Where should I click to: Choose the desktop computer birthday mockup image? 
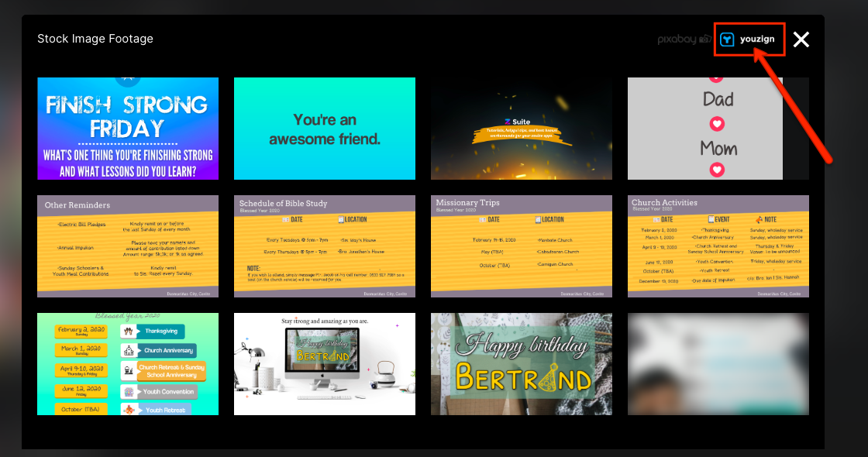(325, 364)
